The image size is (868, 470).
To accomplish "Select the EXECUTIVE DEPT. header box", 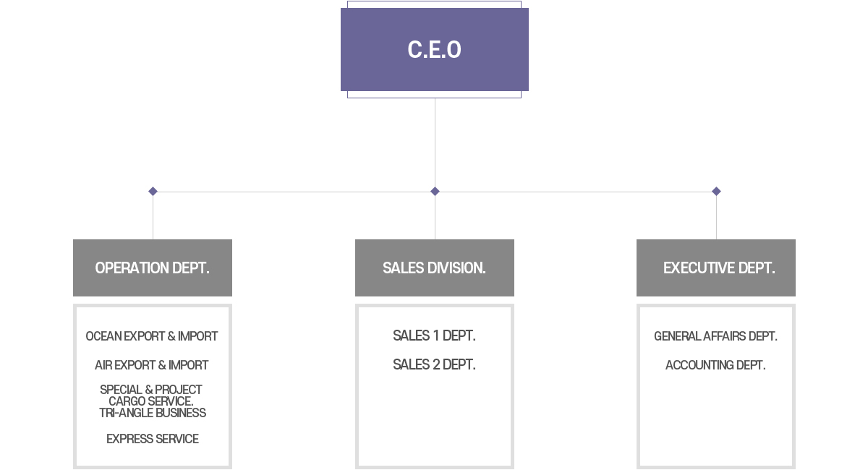I will click(716, 268).
